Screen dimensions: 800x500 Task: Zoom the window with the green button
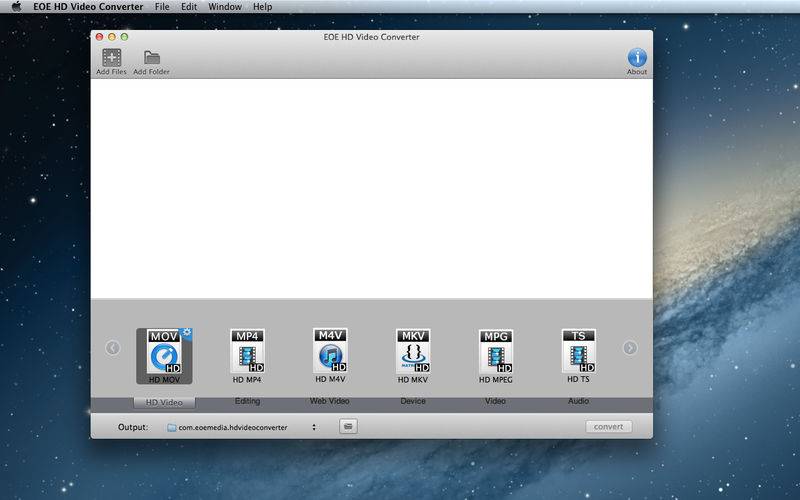(x=124, y=37)
